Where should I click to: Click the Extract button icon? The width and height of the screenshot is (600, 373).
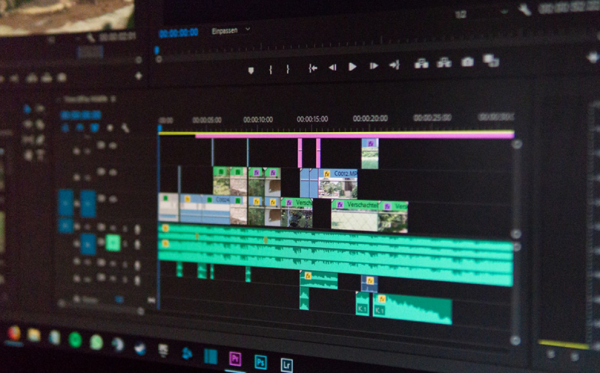444,62
